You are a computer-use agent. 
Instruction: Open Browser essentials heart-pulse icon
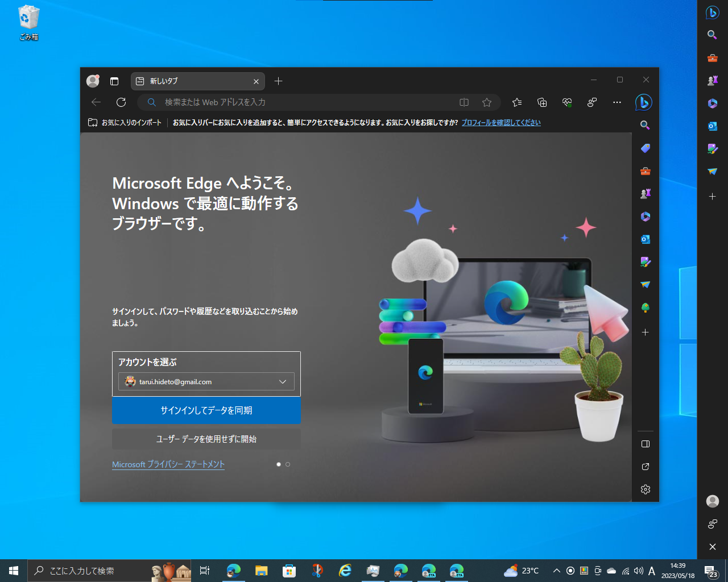[567, 102]
